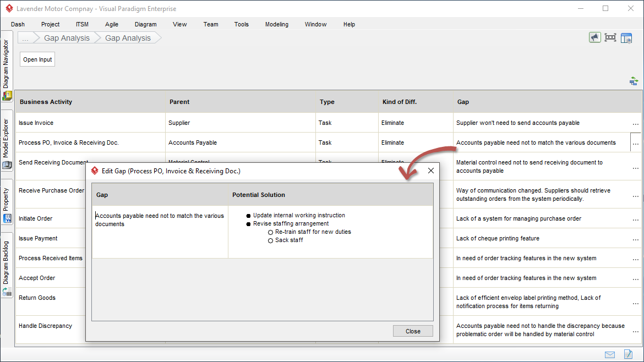Open ellipsis for Return Goods gap
Screen dimensions: 644x362
click(635, 303)
